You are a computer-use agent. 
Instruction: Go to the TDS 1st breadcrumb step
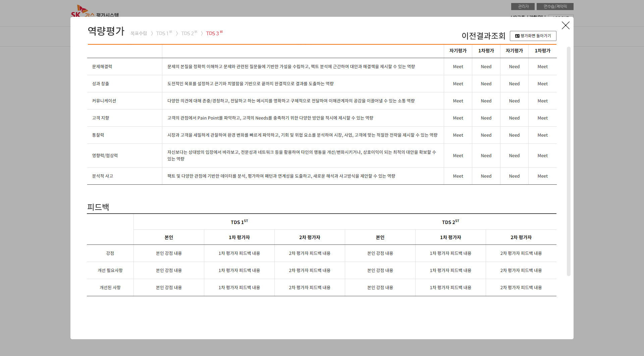click(x=164, y=33)
